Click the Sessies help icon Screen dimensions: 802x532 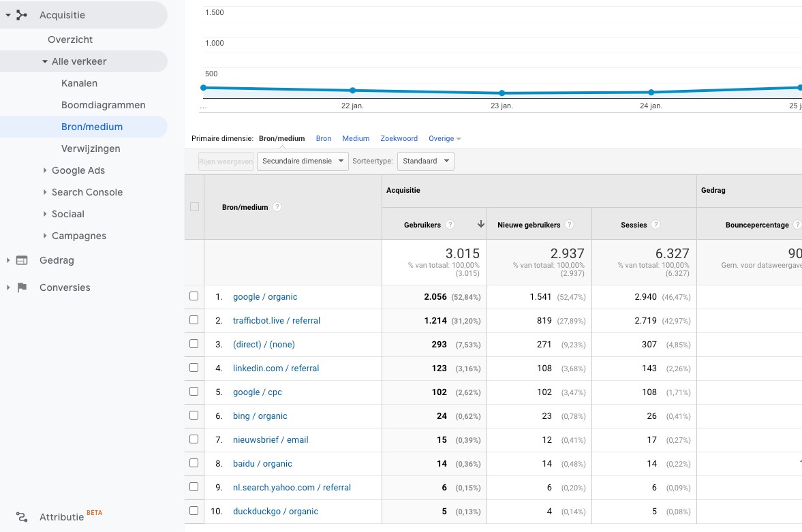click(x=656, y=225)
